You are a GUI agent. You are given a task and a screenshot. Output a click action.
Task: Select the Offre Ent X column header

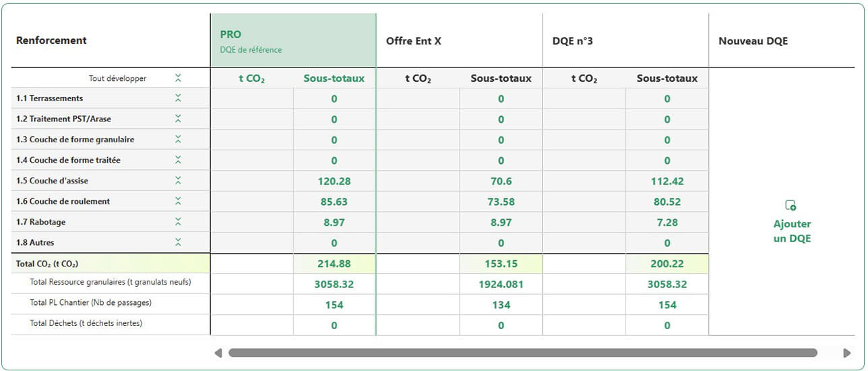click(459, 40)
